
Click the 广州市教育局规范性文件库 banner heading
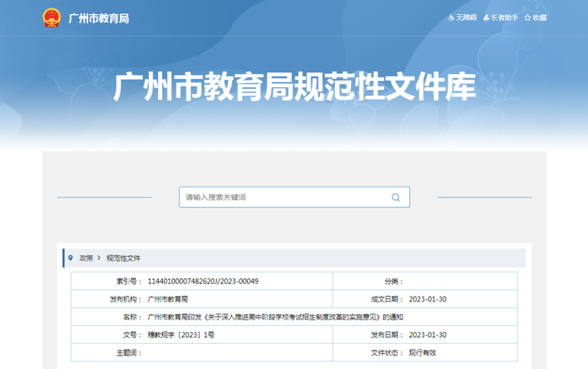click(x=295, y=87)
